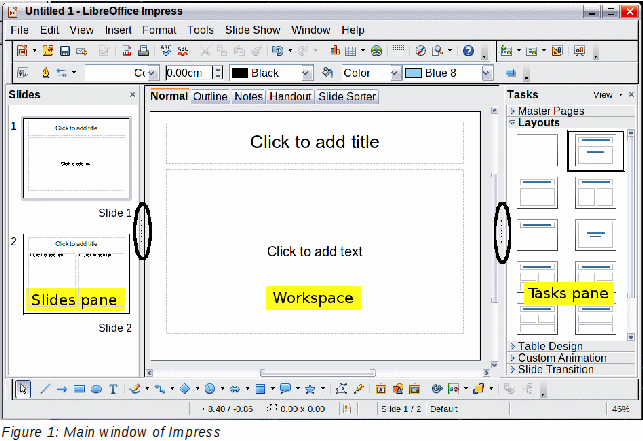Close the Slides pane
Viewport: 643px width, 441px height.
[x=132, y=94]
